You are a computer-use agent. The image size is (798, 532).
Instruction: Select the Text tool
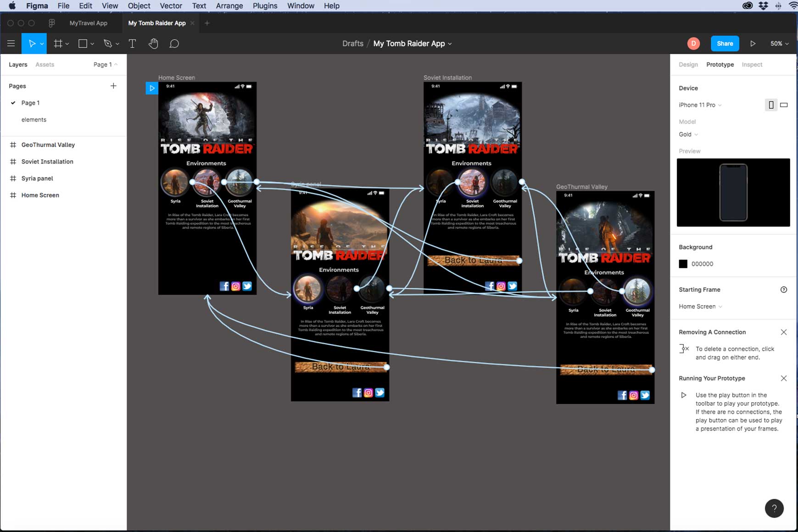(x=132, y=44)
